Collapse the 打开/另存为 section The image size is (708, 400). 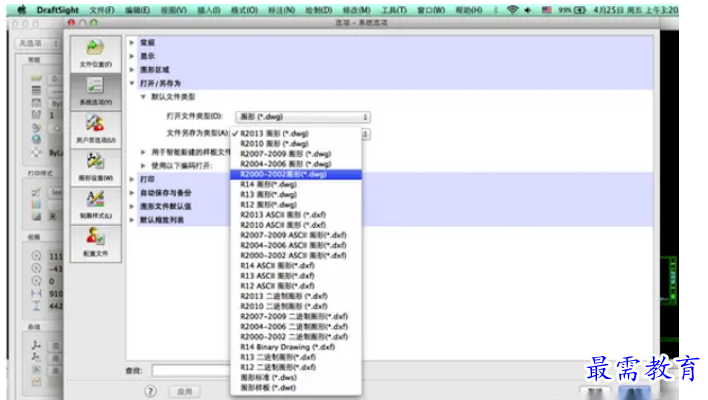point(132,83)
